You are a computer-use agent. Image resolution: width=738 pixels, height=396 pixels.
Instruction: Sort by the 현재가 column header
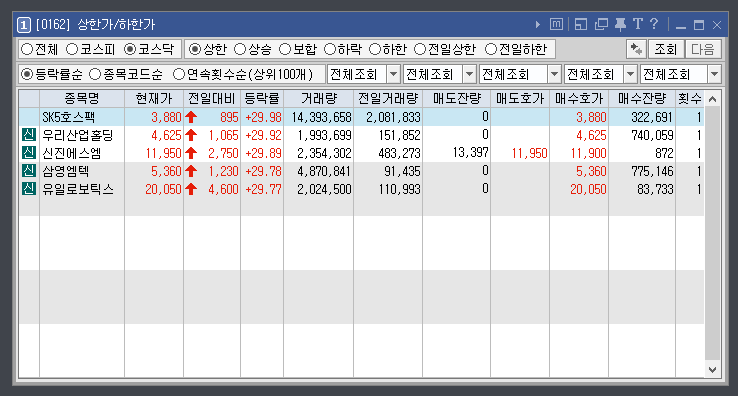click(x=154, y=98)
